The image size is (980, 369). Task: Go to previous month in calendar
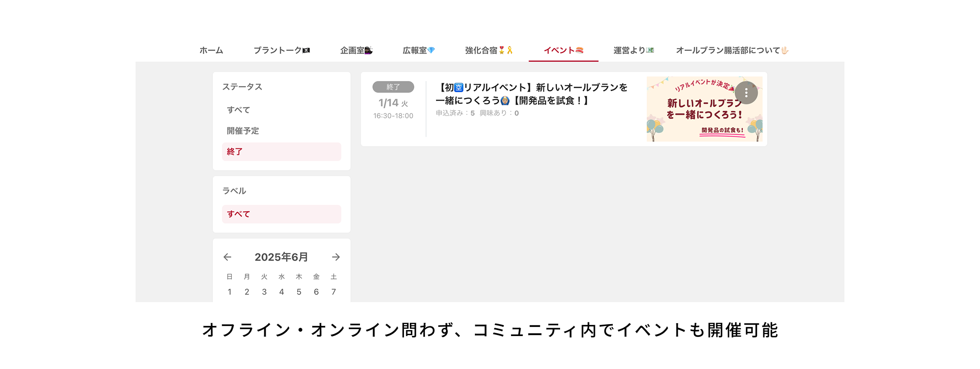tap(227, 257)
